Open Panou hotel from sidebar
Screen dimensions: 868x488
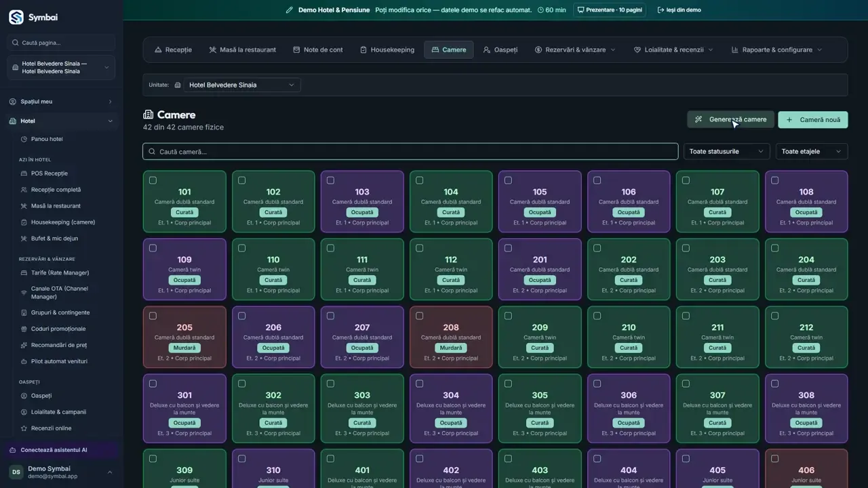point(47,139)
